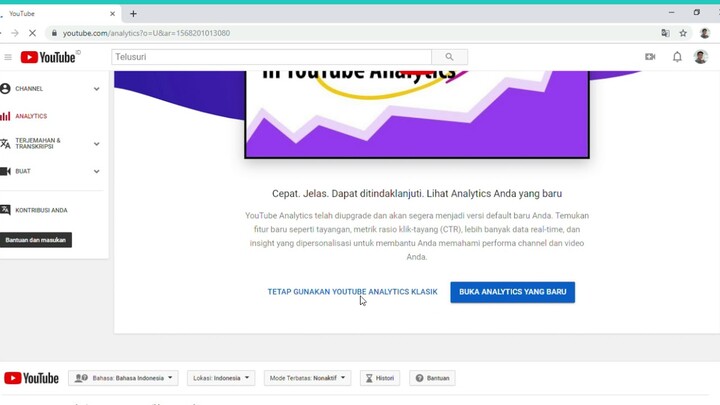
Task: Switch to the YouTube browser tab
Action: coord(60,14)
